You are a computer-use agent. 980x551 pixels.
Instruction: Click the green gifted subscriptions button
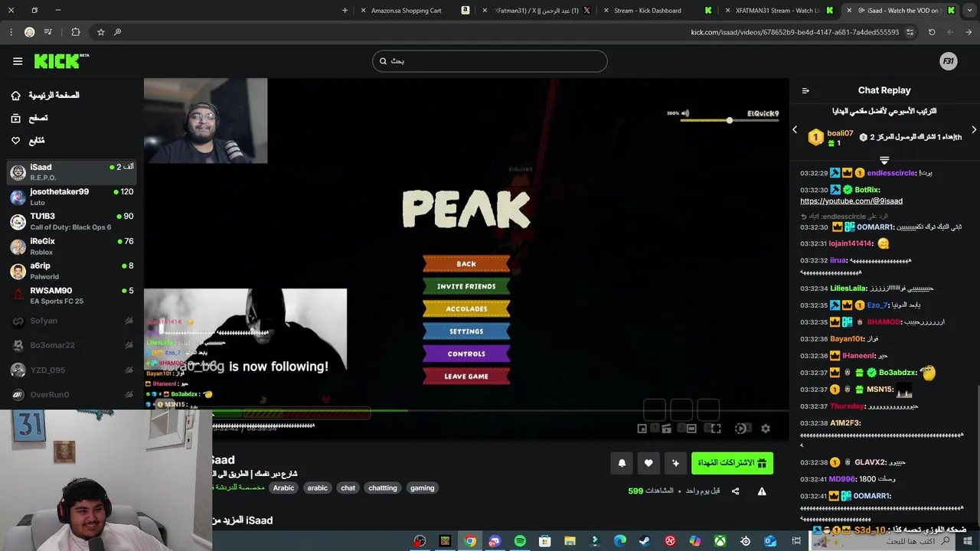(x=732, y=463)
